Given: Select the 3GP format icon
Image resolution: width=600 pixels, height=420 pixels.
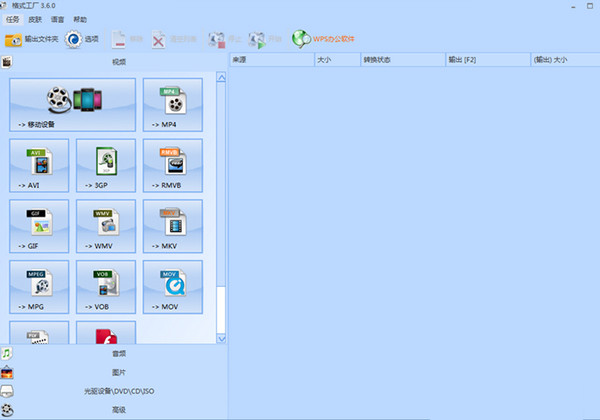Looking at the screenshot, I should click(106, 165).
